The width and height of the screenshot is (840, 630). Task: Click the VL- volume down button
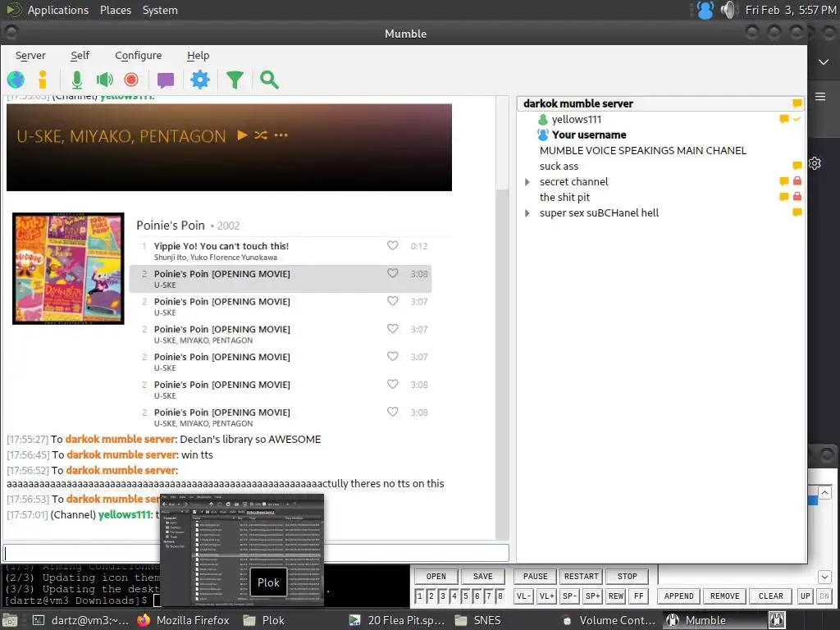point(523,596)
